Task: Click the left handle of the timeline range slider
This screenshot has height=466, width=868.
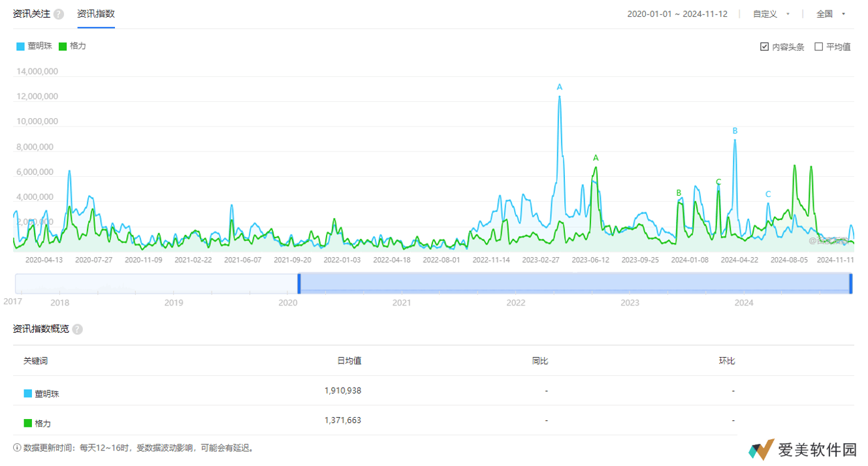Action: pyautogui.click(x=299, y=284)
